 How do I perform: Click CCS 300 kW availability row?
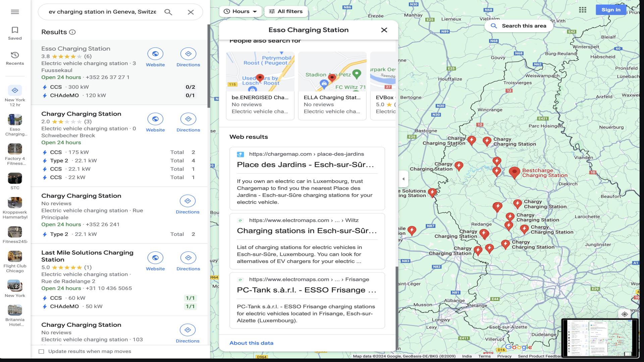pyautogui.click(x=119, y=87)
